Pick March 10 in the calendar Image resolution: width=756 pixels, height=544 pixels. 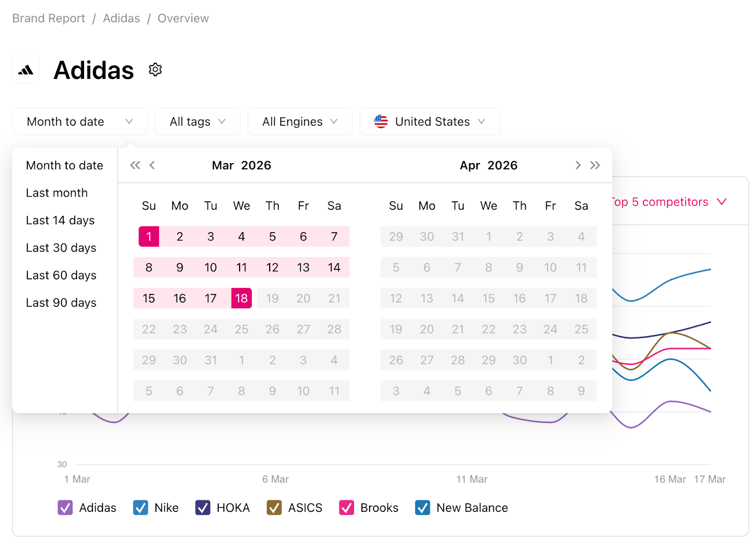click(210, 268)
